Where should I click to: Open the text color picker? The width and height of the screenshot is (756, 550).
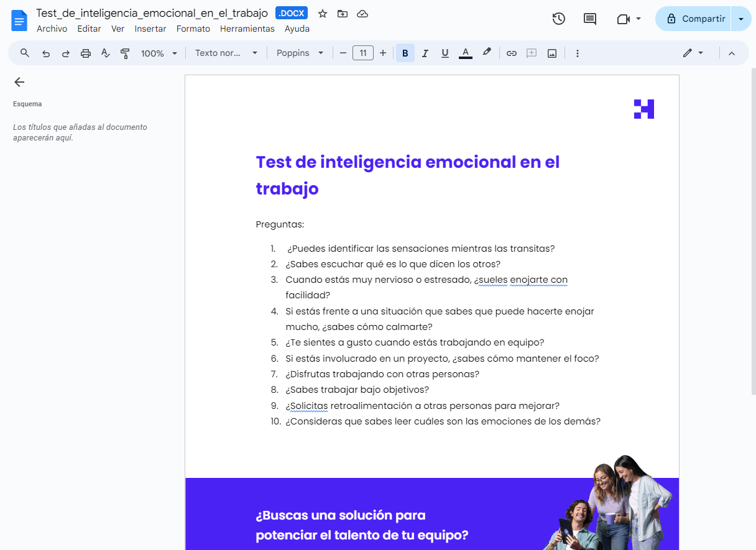[465, 53]
